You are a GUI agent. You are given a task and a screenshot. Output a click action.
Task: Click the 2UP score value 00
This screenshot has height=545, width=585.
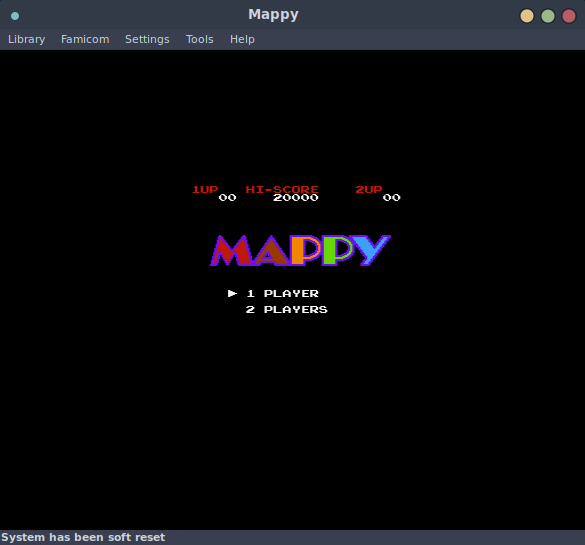pos(391,198)
